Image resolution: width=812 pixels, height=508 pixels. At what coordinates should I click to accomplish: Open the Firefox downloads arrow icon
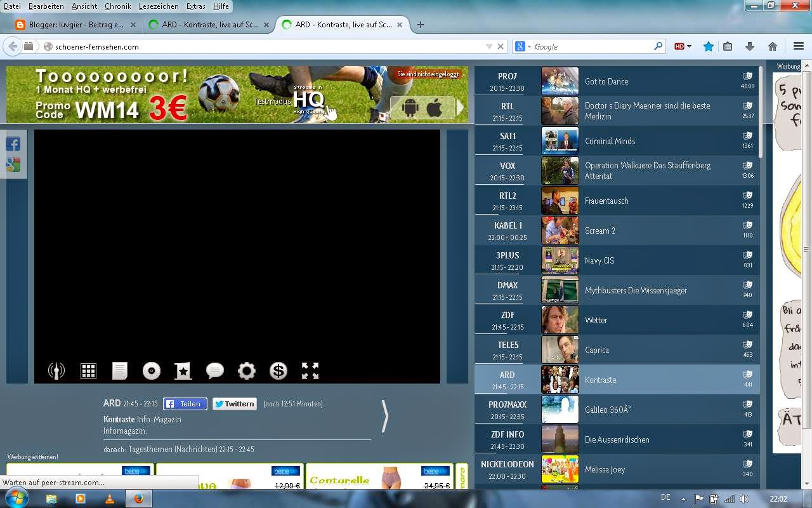(x=750, y=46)
